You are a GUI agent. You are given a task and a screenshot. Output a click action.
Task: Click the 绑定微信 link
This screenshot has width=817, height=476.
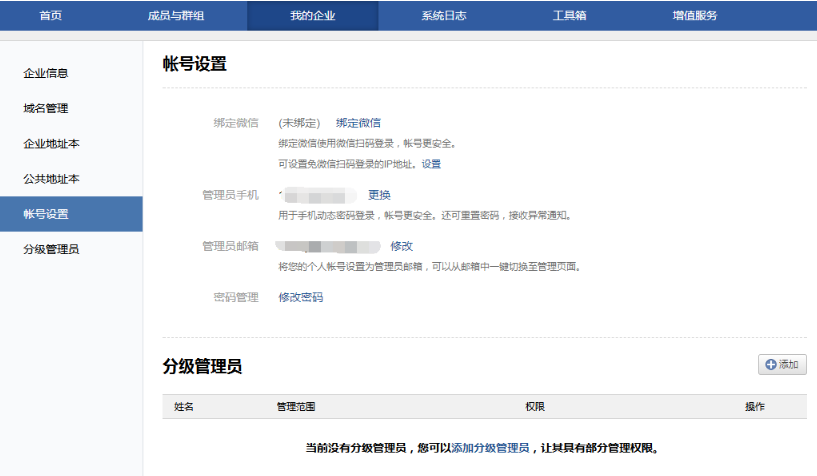tap(358, 123)
